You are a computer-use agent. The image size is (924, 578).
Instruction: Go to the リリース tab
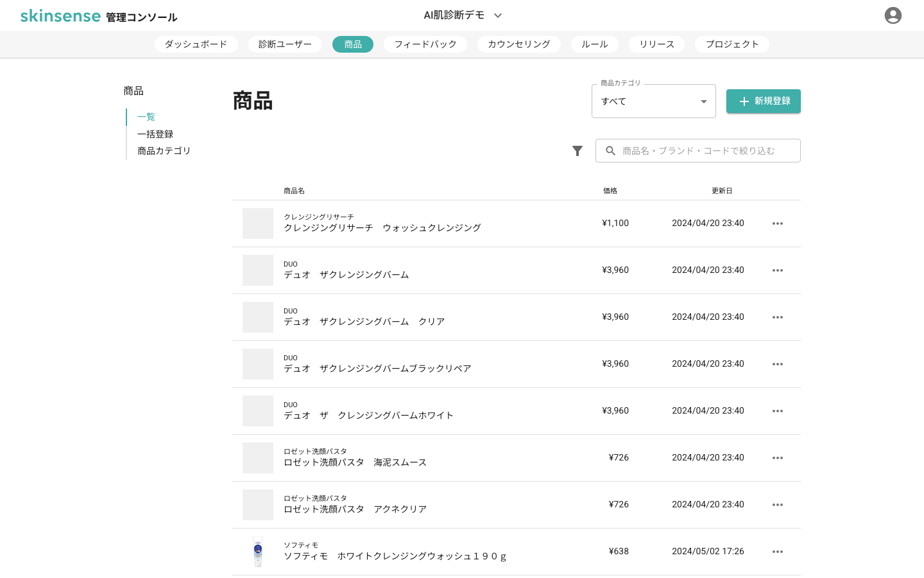coord(657,44)
